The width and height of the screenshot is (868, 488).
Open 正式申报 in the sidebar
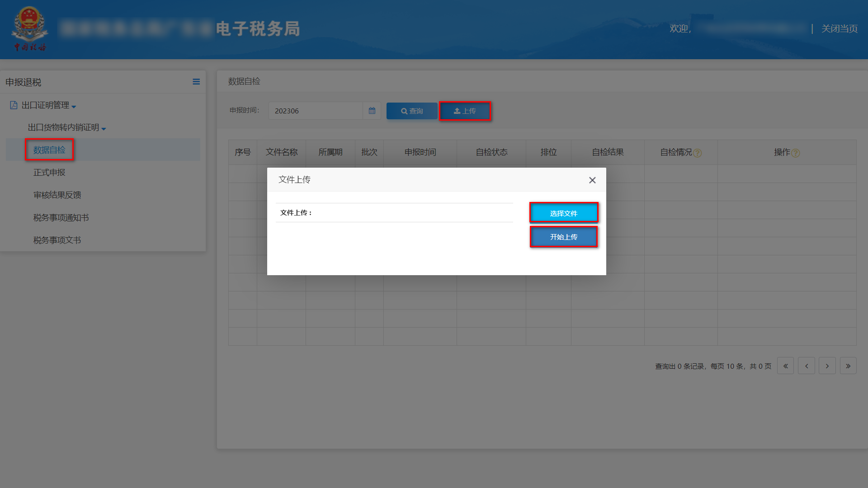pos(49,173)
